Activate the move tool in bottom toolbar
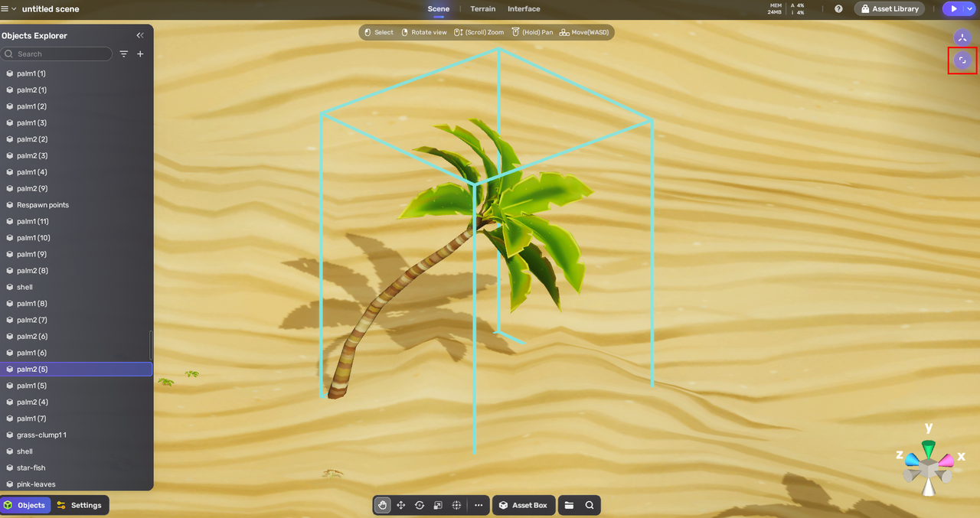Screen dimensions: 980x518 click(400, 505)
